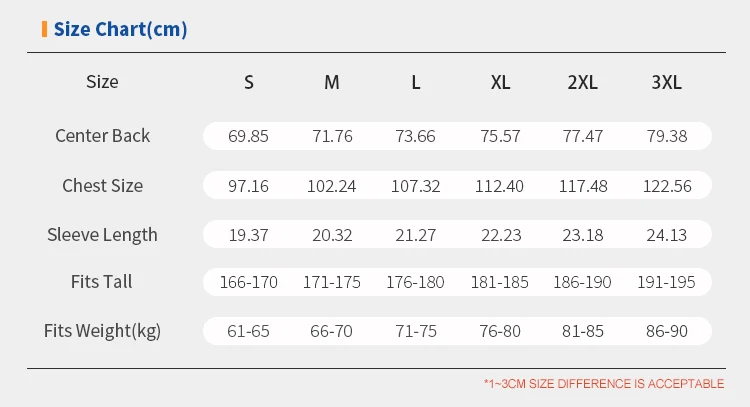Click the 61-65 weight range cell

point(248,331)
